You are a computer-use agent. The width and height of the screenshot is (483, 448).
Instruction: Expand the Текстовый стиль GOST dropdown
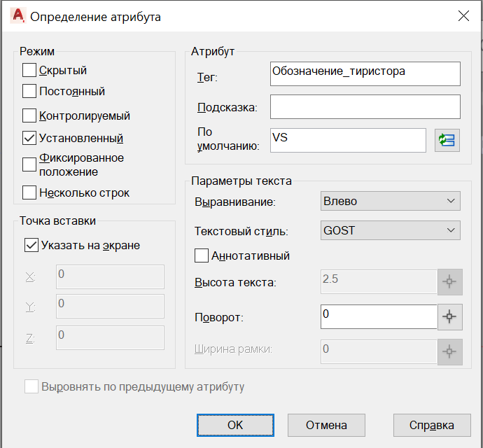tap(391, 230)
